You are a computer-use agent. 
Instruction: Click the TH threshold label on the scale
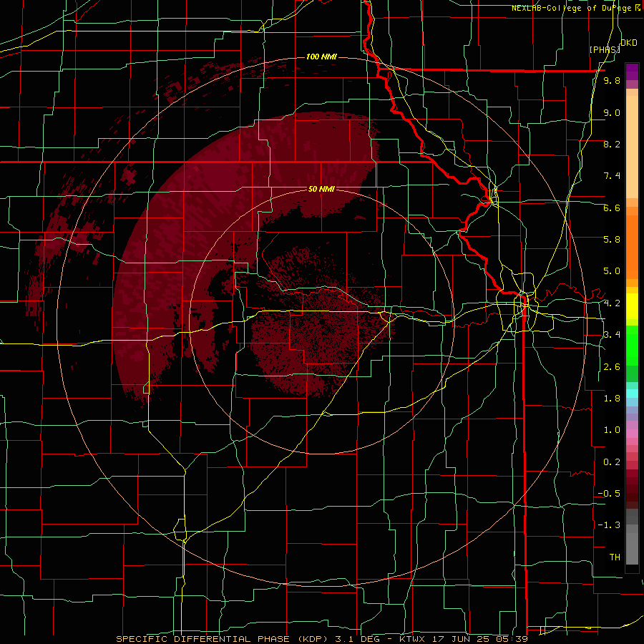point(615,557)
